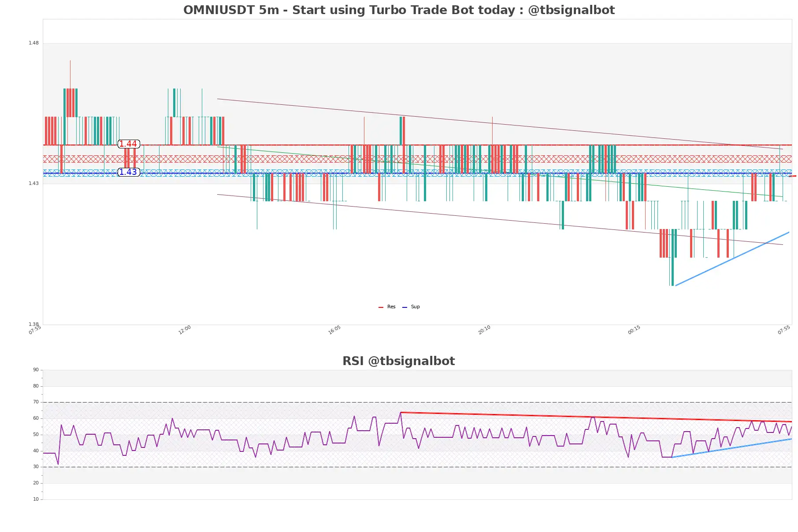Click the 20:10 time axis label
This screenshot has height=532, width=798.
(484, 330)
